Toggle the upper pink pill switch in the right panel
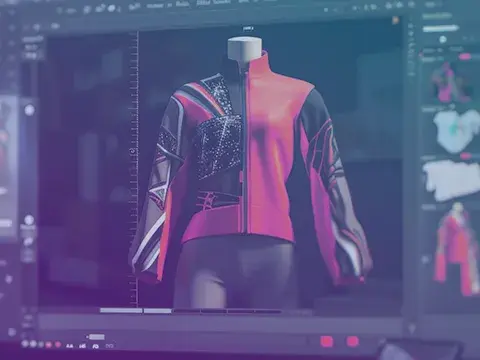This screenshot has width=480, height=360. (x=464, y=57)
